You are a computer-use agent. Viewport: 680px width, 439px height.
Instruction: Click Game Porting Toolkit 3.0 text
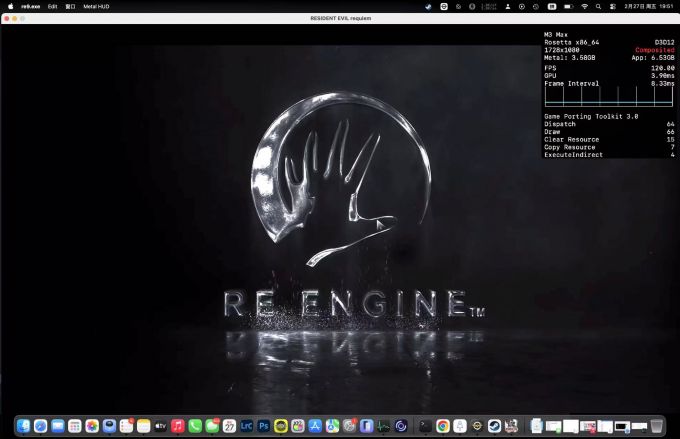coord(591,116)
